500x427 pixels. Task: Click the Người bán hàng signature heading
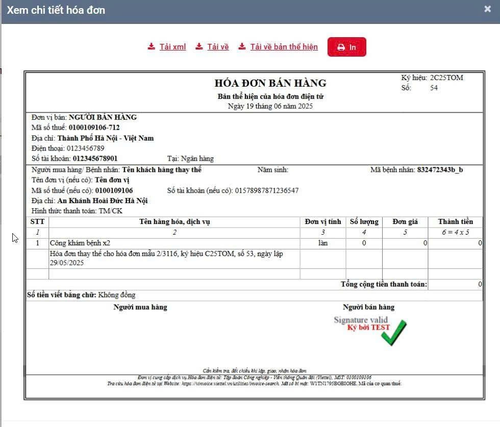point(369,307)
